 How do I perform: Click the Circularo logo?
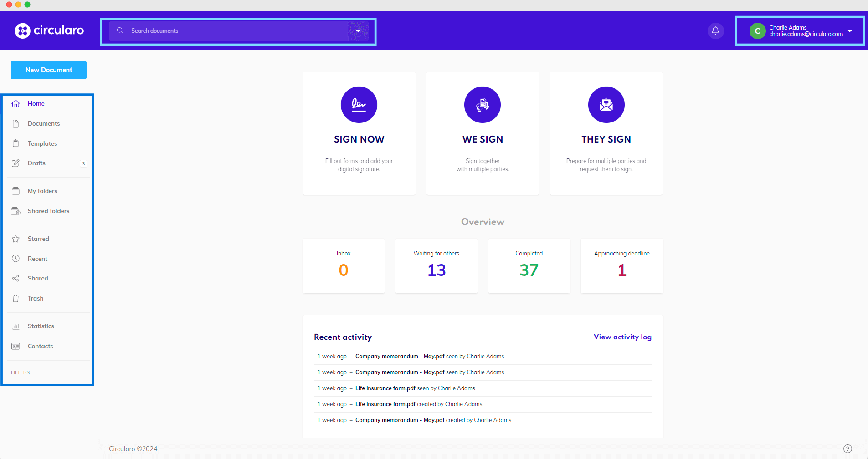click(49, 31)
